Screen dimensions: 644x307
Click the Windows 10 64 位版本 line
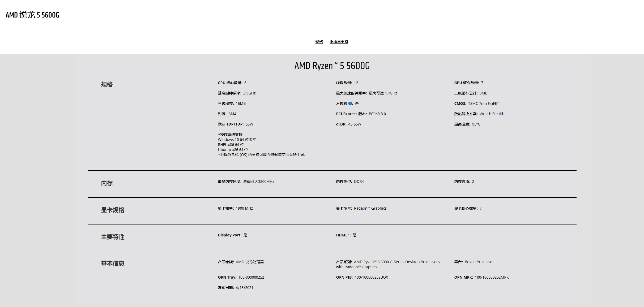237,140
